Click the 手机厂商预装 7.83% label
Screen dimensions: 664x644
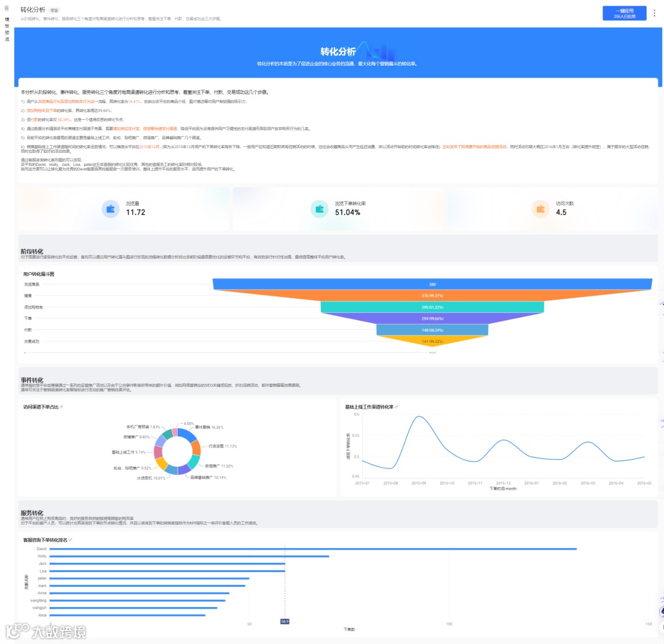tap(143, 427)
